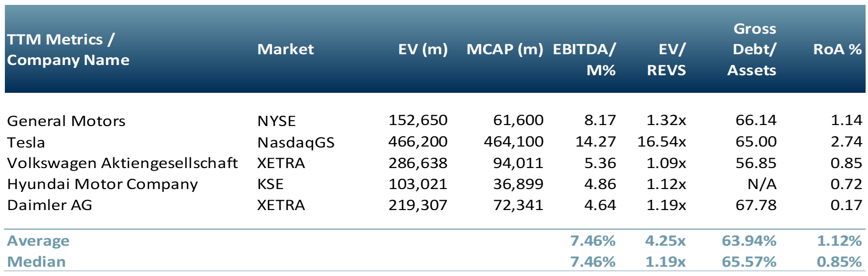Select the EV (m) column header
Viewport: 868px width, 276px height.
pos(422,49)
